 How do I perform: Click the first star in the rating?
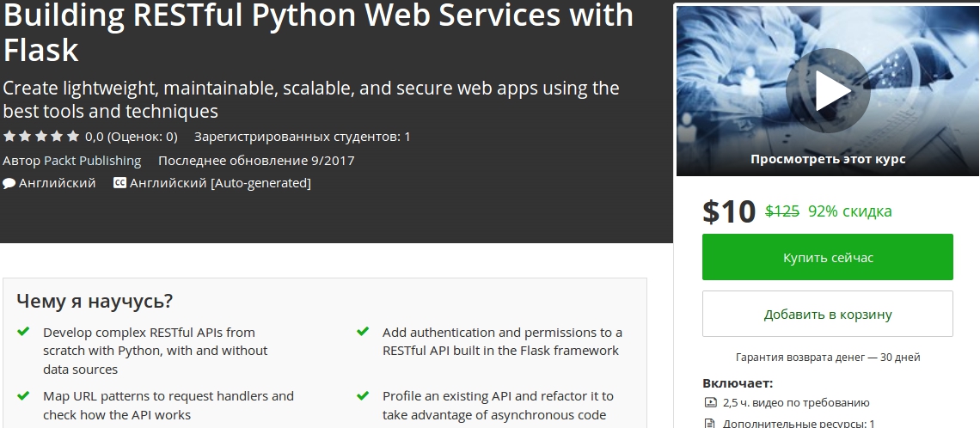pyautogui.click(x=9, y=136)
